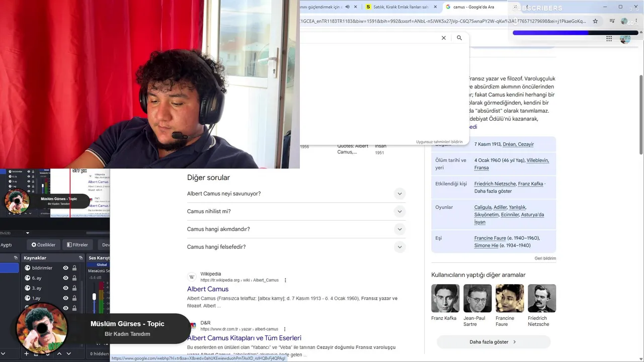The height and width of the screenshot is (362, 644).
Task: Click the gear icon on OBS Özellikler
Action: [x=34, y=245]
